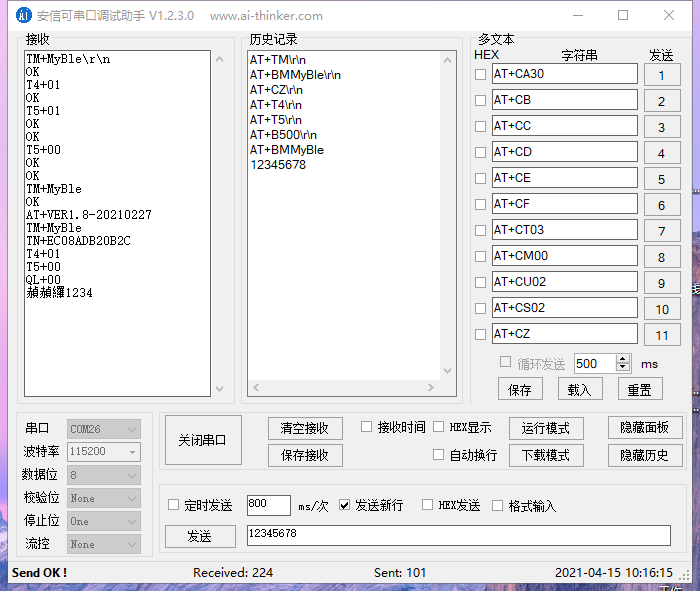Click the 隐藏历史 hide history button
This screenshot has height=591, width=700.
(645, 455)
